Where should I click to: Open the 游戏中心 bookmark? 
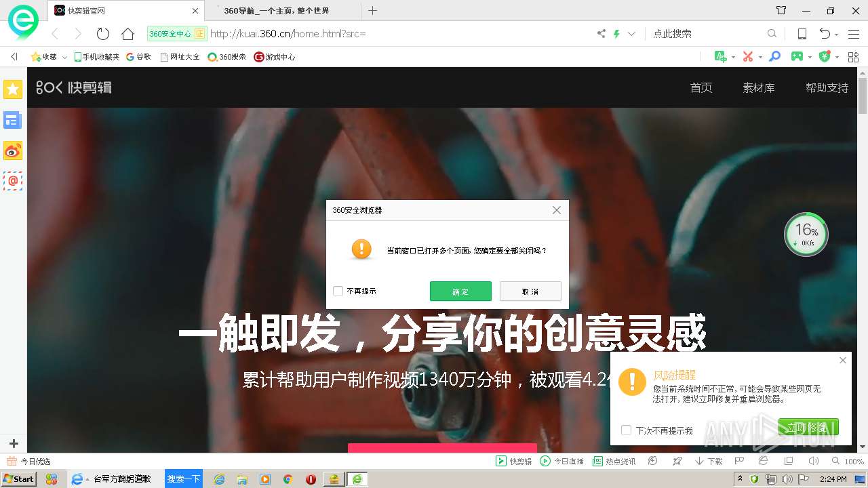coord(274,57)
